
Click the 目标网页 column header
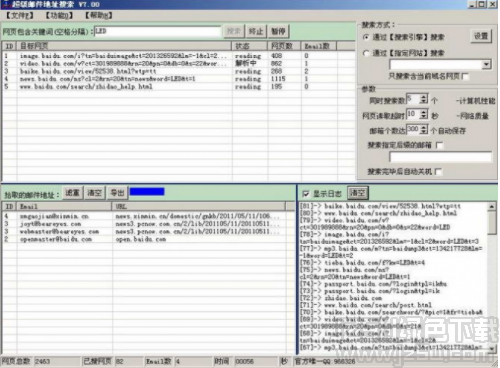coord(124,46)
